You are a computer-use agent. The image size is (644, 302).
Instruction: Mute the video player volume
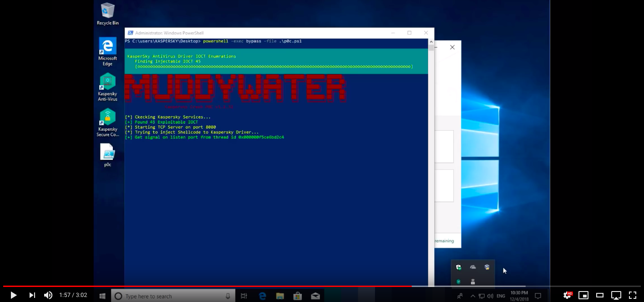tap(48, 295)
